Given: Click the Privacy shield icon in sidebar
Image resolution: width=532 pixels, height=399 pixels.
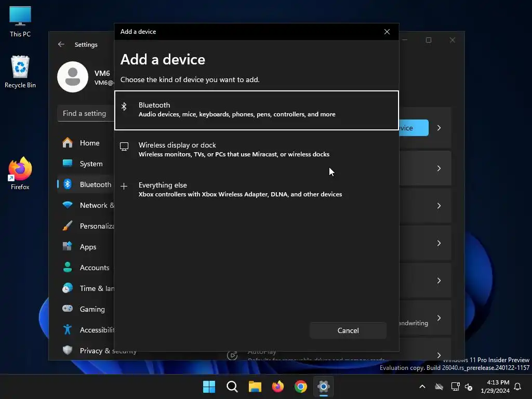Looking at the screenshot, I should [x=68, y=350].
